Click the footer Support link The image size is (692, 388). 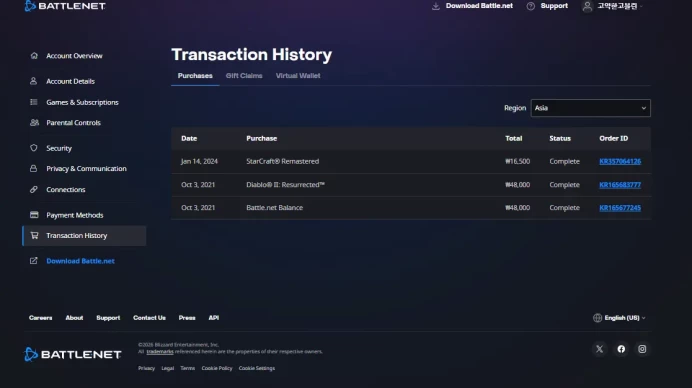108,318
